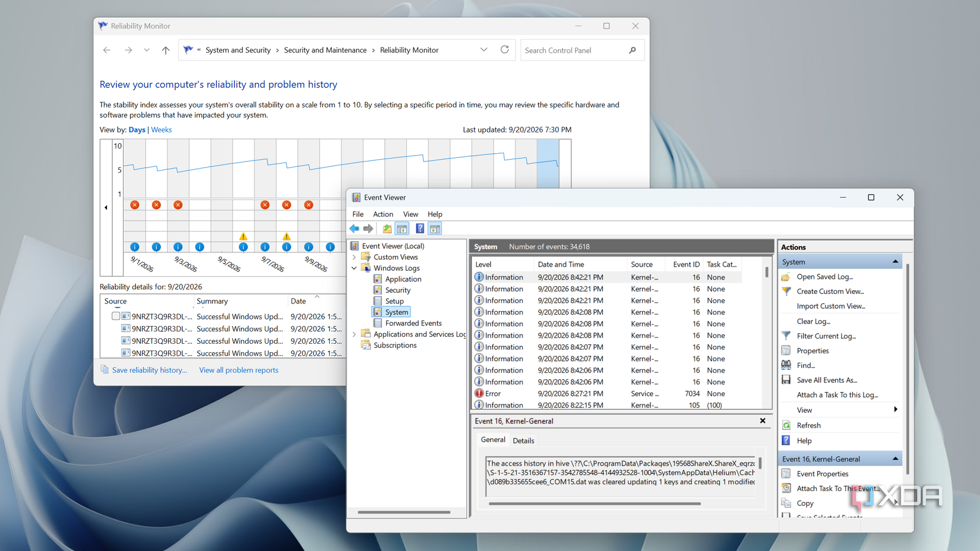Click Security and Maintenance breadcrumb
This screenshot has width=980, height=551.
pyautogui.click(x=325, y=50)
